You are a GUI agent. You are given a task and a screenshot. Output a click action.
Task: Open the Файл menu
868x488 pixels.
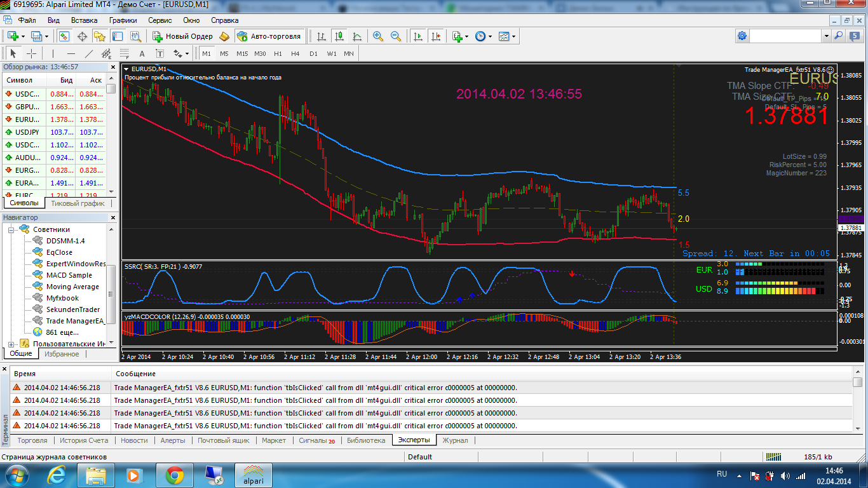coord(27,20)
